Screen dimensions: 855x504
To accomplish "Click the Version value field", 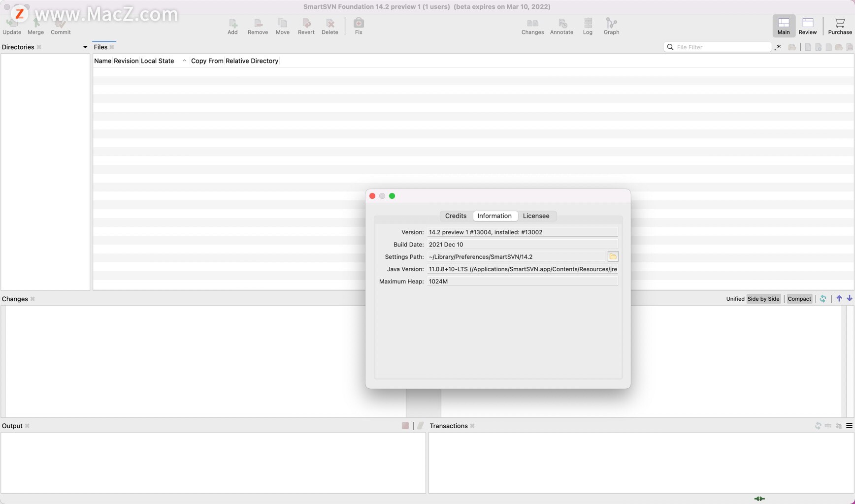I will point(523,232).
